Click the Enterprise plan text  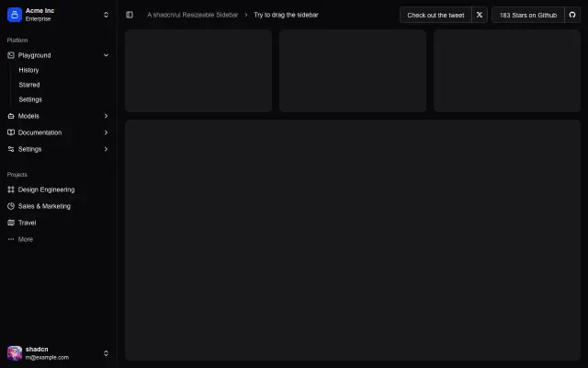coord(38,18)
